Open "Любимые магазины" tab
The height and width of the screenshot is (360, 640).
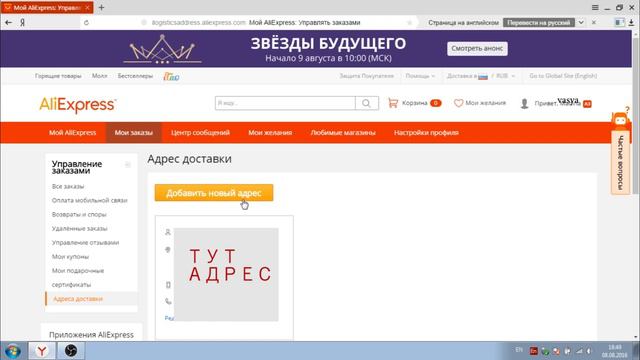343,133
